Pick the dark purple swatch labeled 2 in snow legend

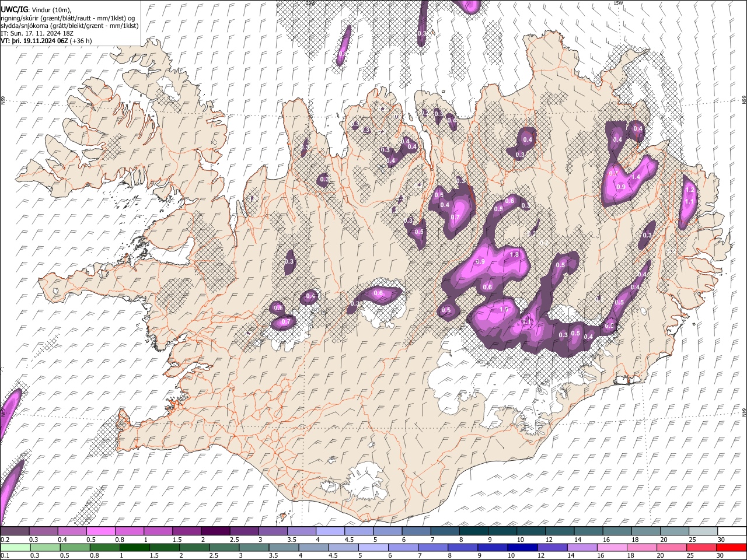215,531
